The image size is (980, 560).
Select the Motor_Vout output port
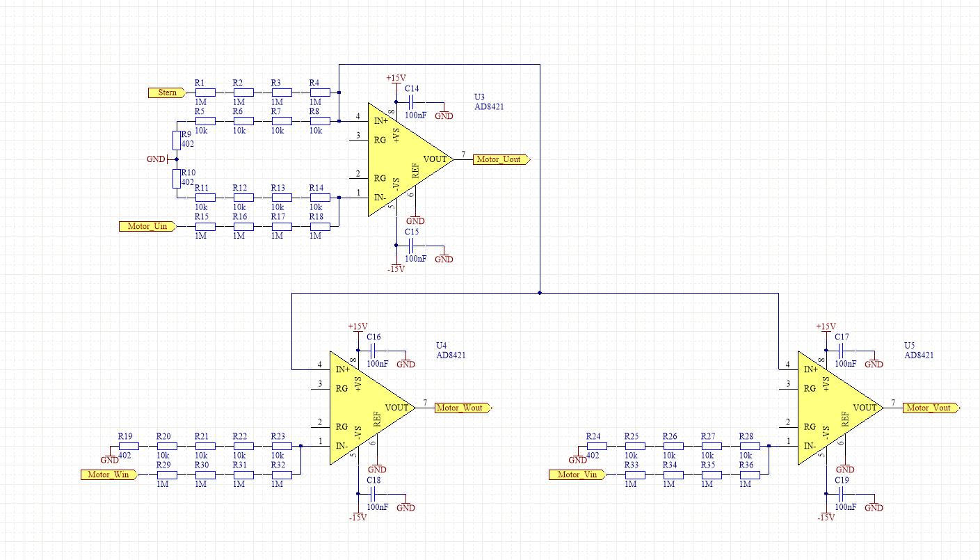coord(931,408)
